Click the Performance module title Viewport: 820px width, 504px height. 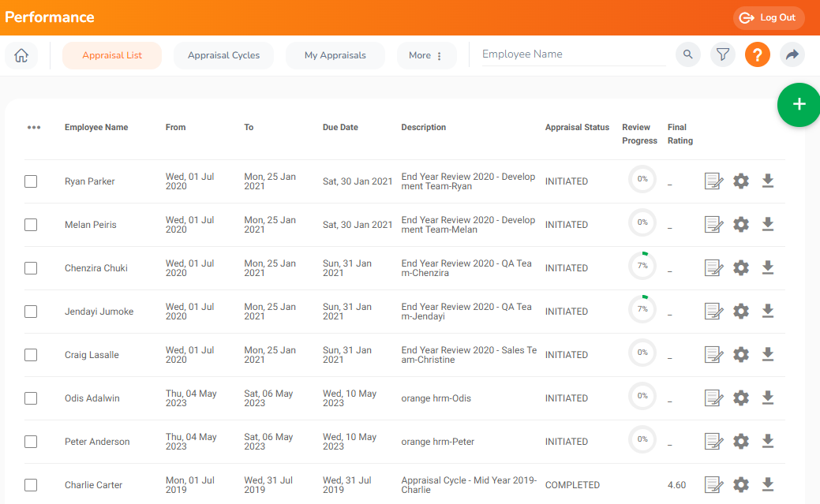(x=50, y=17)
